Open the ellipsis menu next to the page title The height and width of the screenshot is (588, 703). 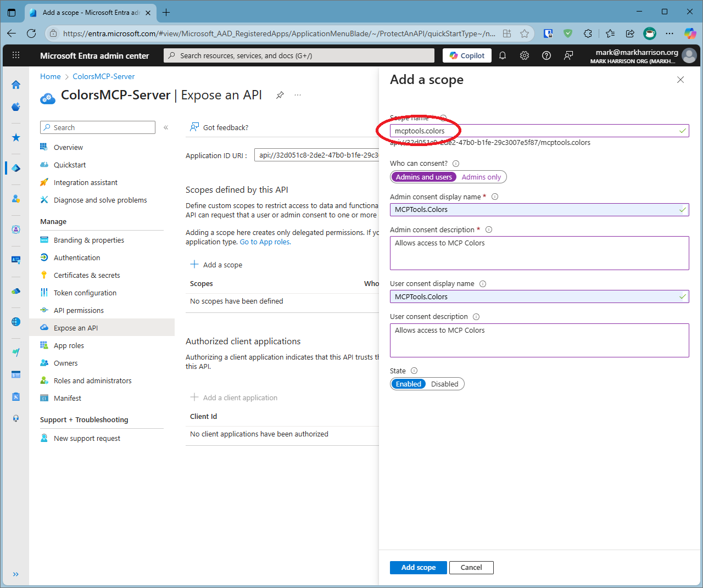pyautogui.click(x=297, y=94)
